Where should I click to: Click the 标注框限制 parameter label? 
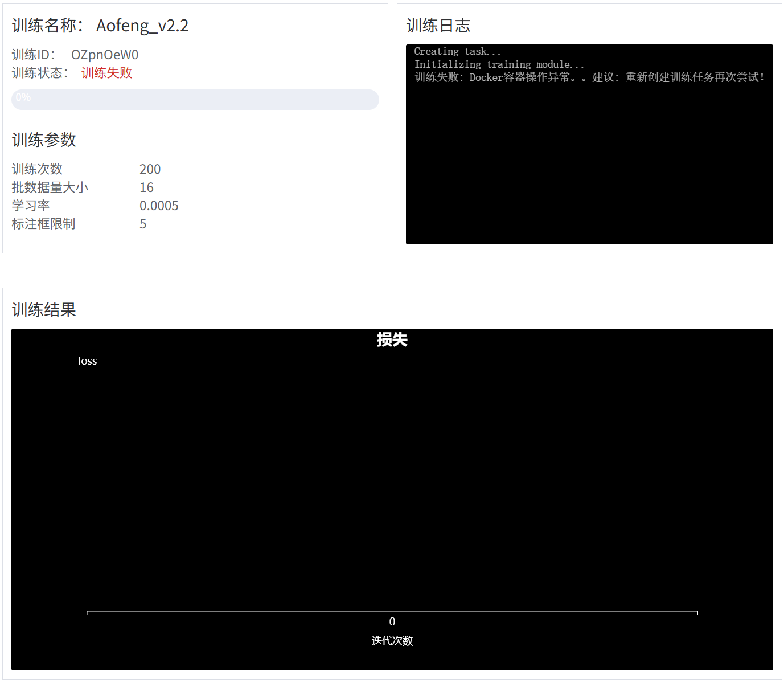point(43,224)
